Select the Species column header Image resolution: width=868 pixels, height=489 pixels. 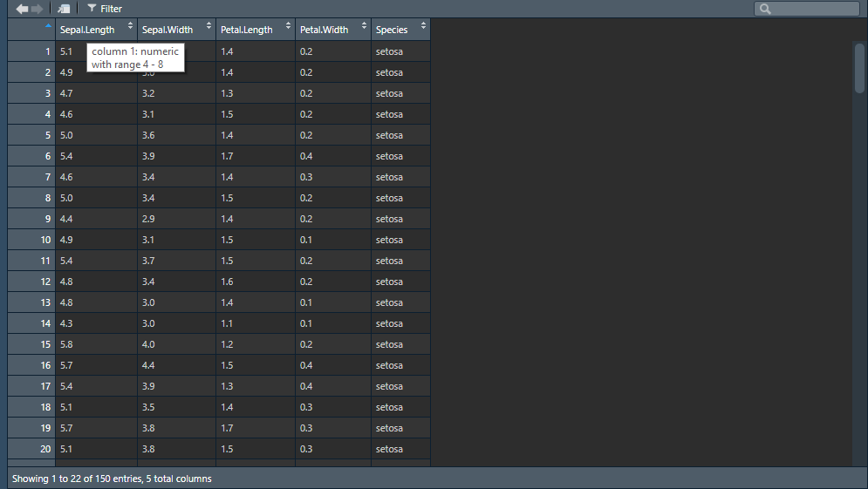[392, 30]
